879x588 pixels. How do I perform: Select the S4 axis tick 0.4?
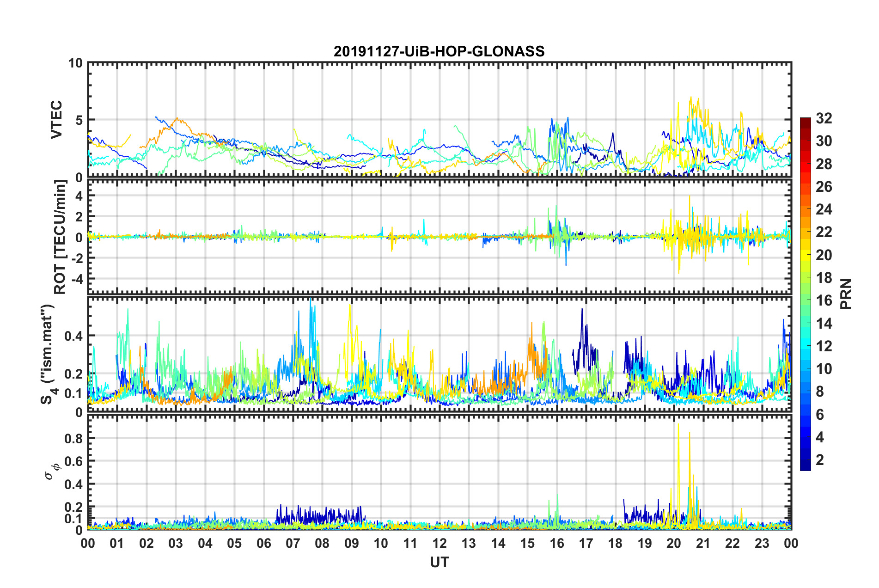click(73, 336)
